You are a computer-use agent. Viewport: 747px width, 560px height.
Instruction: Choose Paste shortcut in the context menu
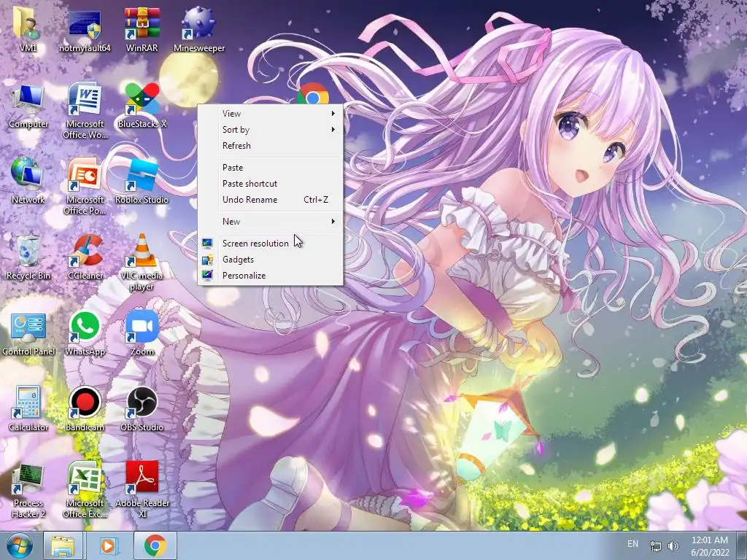(x=270, y=184)
